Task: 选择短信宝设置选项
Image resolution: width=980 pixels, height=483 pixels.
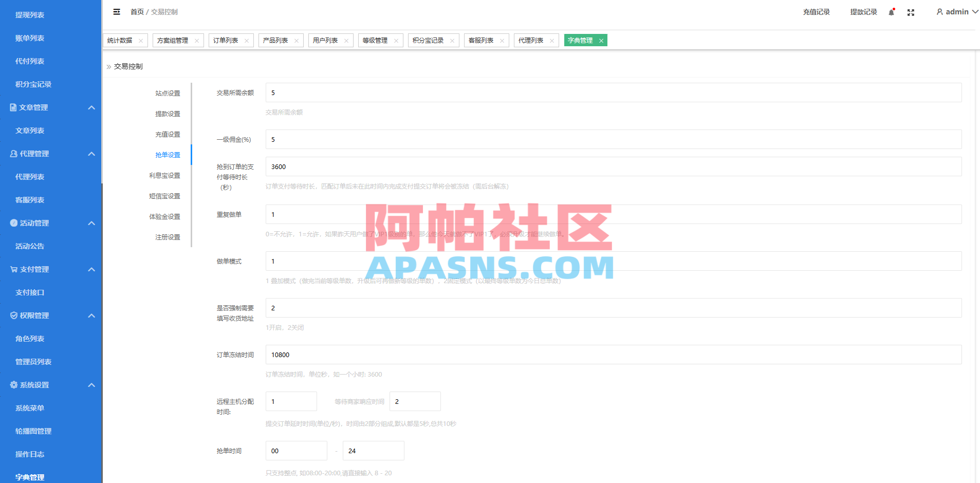Action: [163, 196]
